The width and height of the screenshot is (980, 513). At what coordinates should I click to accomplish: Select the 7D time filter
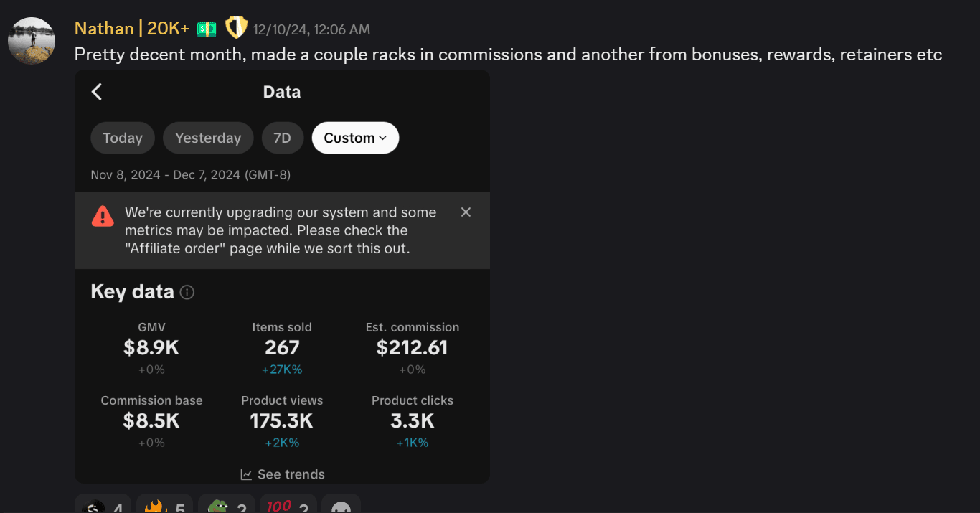click(282, 138)
